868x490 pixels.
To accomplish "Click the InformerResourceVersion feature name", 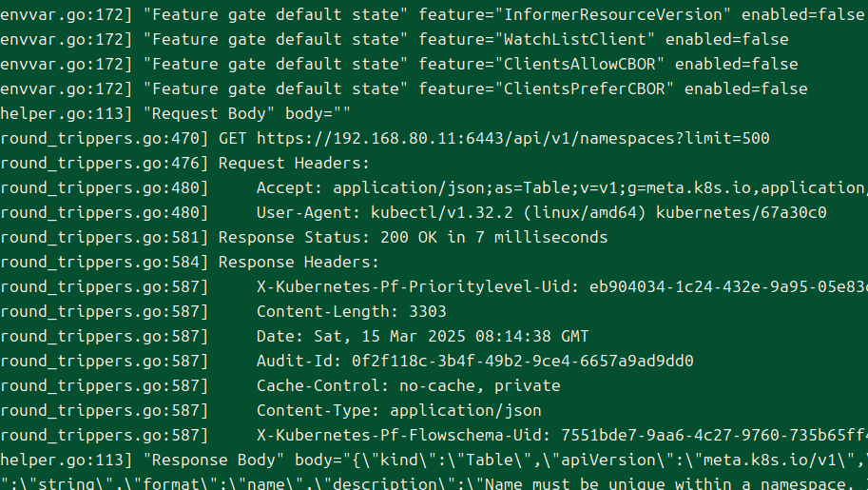I will pyautogui.click(x=613, y=14).
